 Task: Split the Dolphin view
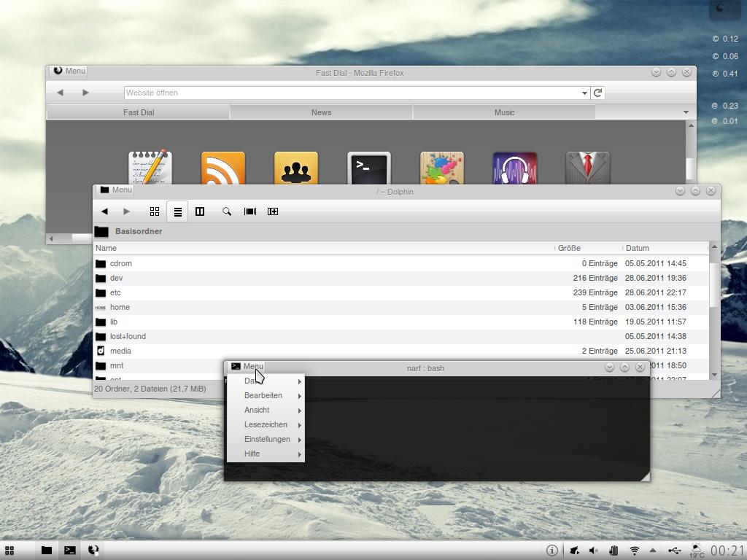pyautogui.click(x=273, y=211)
